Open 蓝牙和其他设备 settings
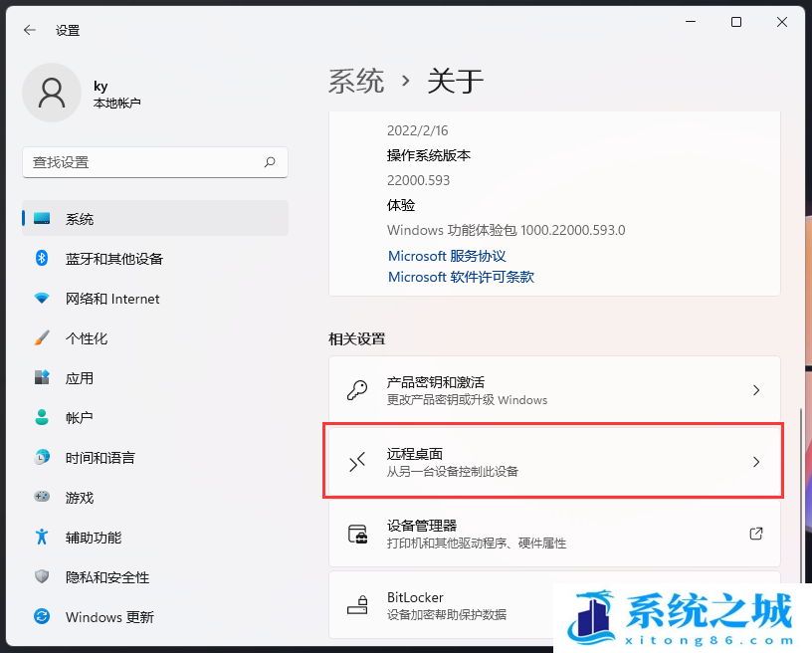 (x=155, y=259)
